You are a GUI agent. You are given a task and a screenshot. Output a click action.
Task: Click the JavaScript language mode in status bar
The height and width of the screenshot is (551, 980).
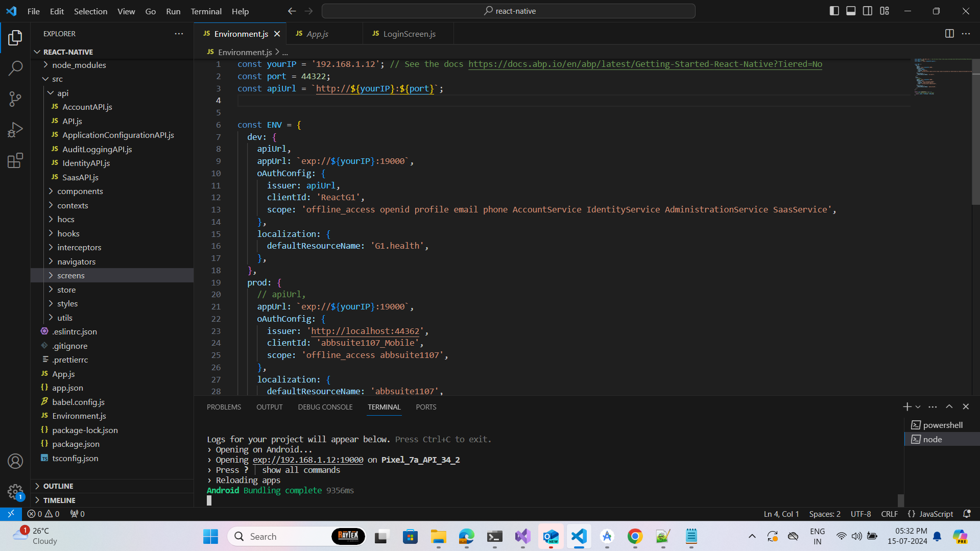click(x=936, y=514)
